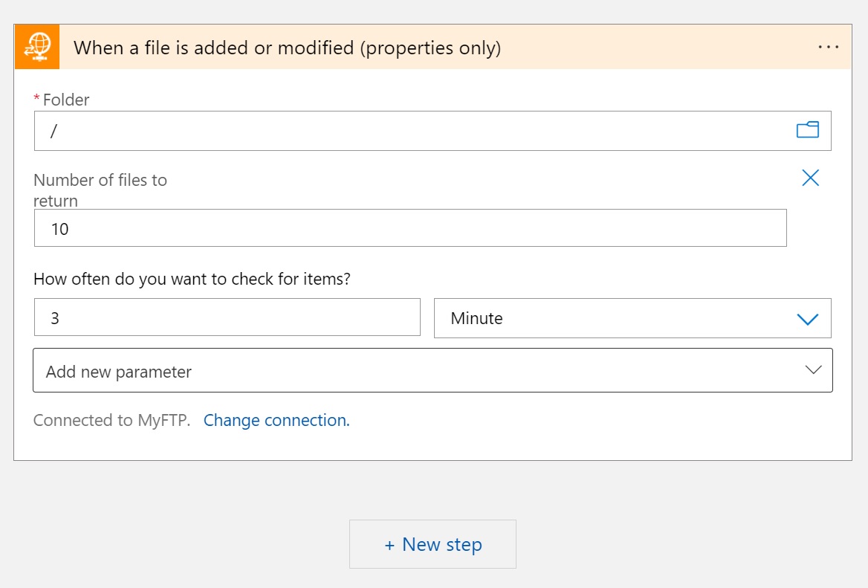Collapse the trigger by clicking its title
Image resolution: width=868 pixels, height=588 pixels.
tap(287, 48)
